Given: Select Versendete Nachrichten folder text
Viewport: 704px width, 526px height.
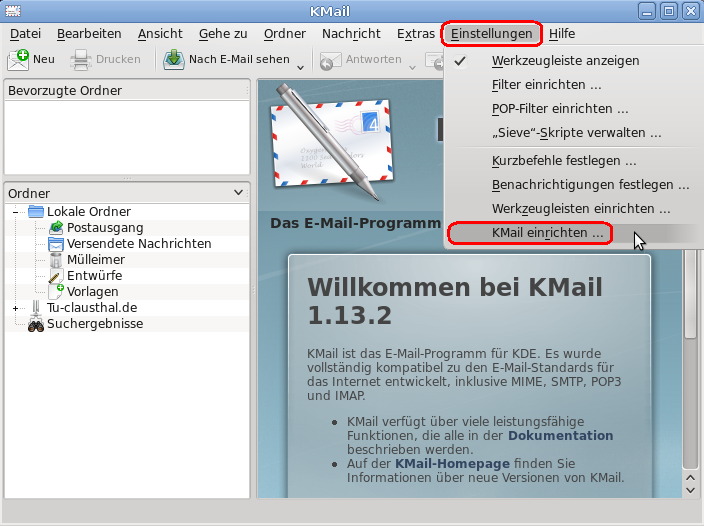Looking at the screenshot, I should [139, 244].
